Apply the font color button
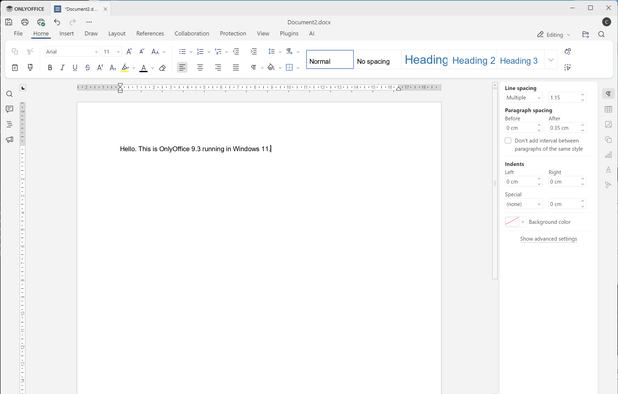This screenshot has height=394, width=618. 143,68
